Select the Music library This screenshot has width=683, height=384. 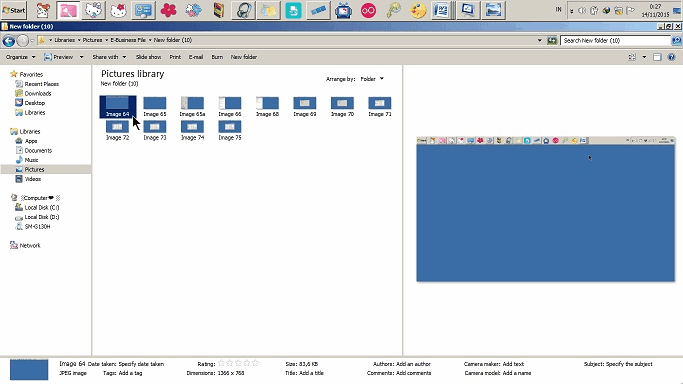pyautogui.click(x=27, y=160)
